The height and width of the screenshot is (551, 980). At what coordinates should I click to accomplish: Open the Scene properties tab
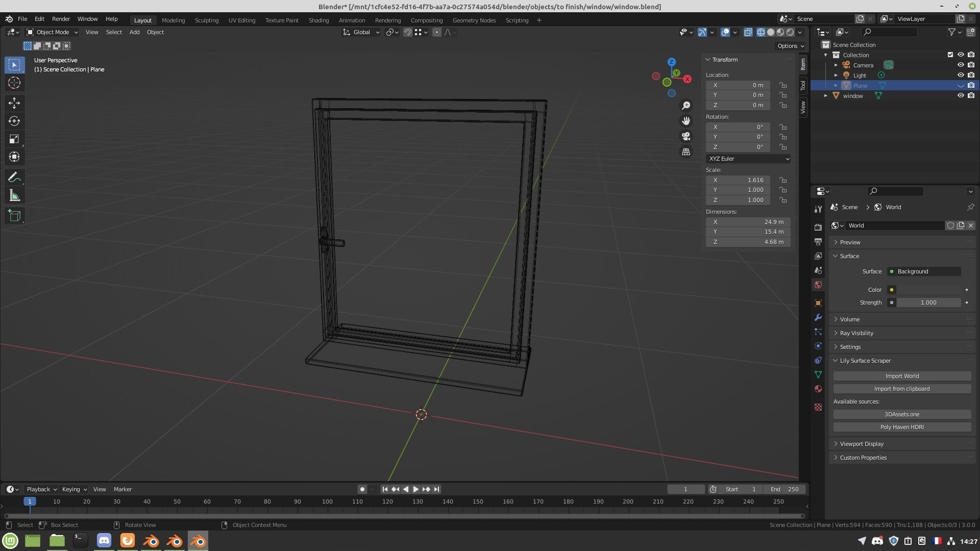click(x=818, y=270)
